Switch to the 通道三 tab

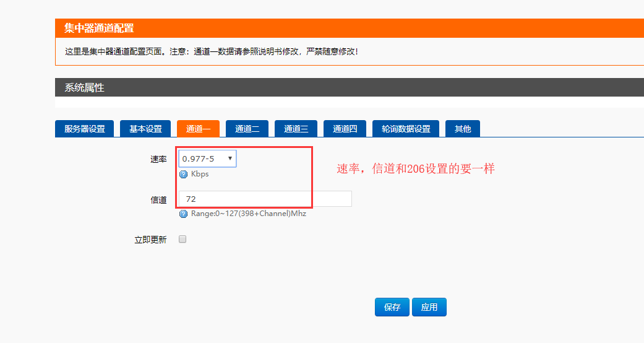point(296,129)
